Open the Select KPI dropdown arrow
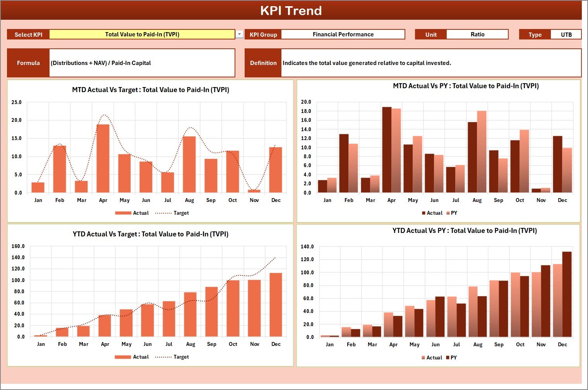588x390 pixels. [x=240, y=34]
